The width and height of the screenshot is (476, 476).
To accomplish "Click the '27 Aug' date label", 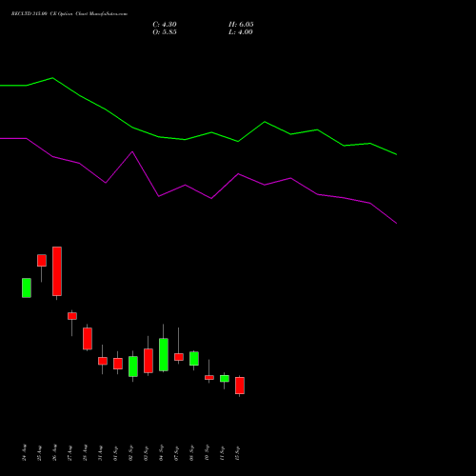I will (x=70, y=452).
